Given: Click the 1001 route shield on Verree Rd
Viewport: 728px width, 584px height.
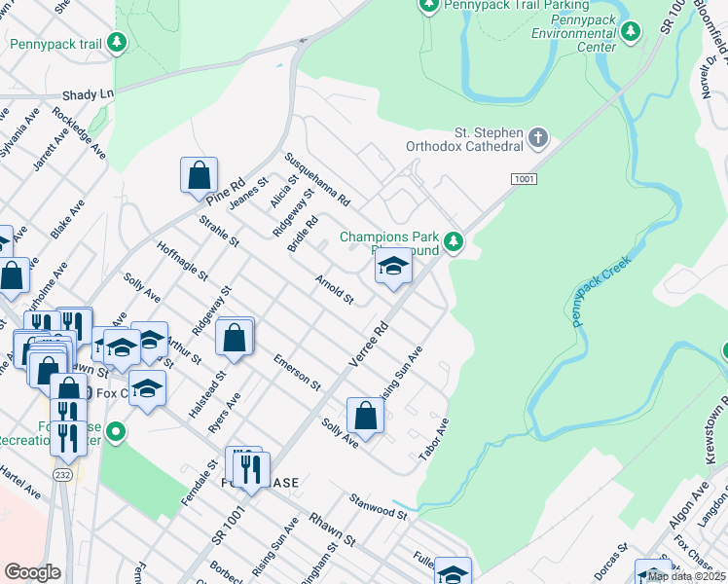Looking at the screenshot, I should [525, 179].
